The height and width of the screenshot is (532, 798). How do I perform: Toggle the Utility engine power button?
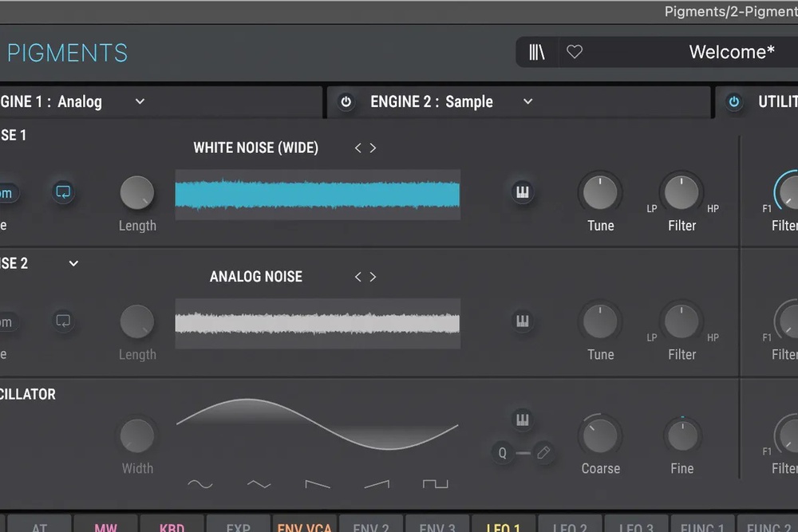[733, 102]
